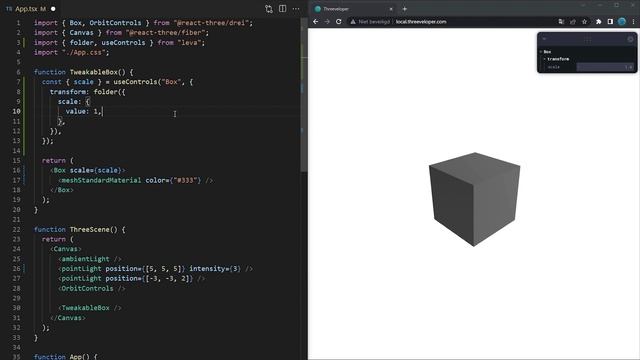Go forward in the browser
This screenshot has width=640, height=360.
(327, 22)
